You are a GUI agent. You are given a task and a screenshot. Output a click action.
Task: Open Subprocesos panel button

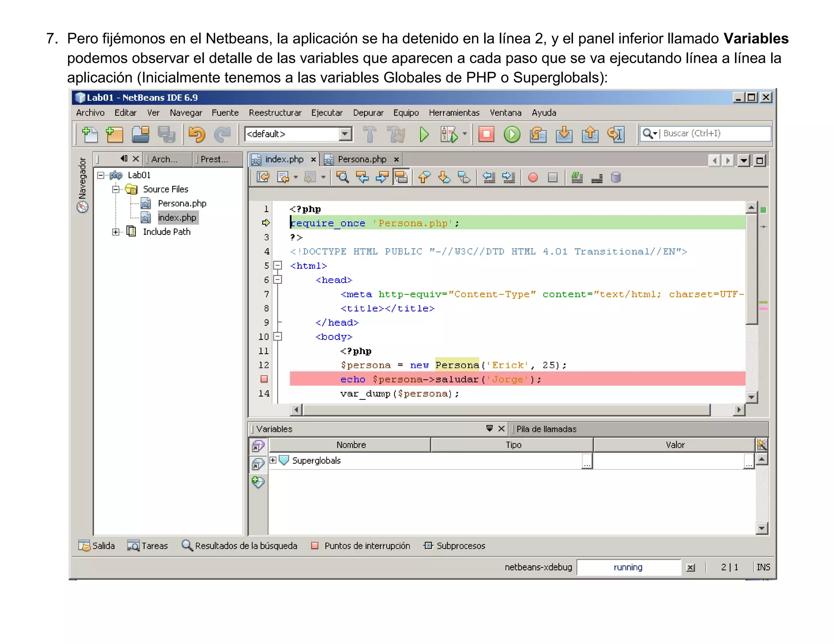454,546
